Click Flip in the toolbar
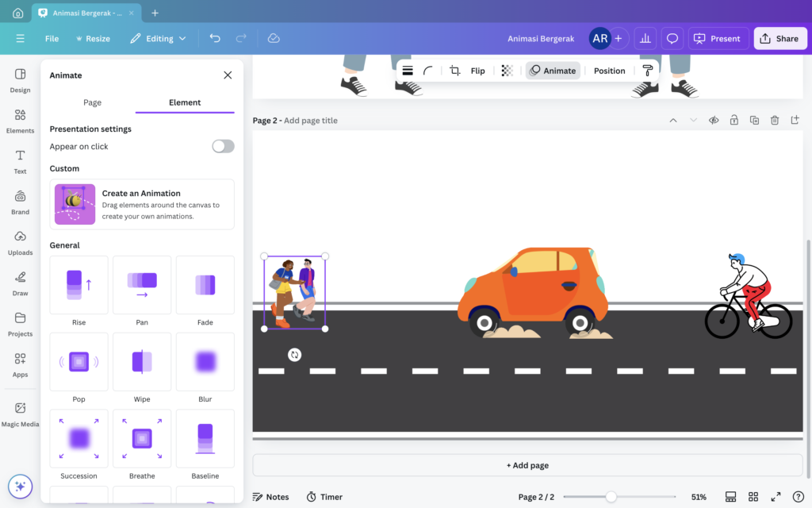 coord(477,71)
